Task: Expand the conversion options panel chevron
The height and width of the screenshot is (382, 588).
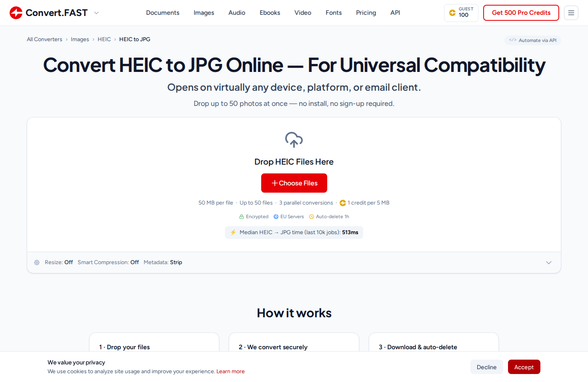Action: pyautogui.click(x=549, y=263)
